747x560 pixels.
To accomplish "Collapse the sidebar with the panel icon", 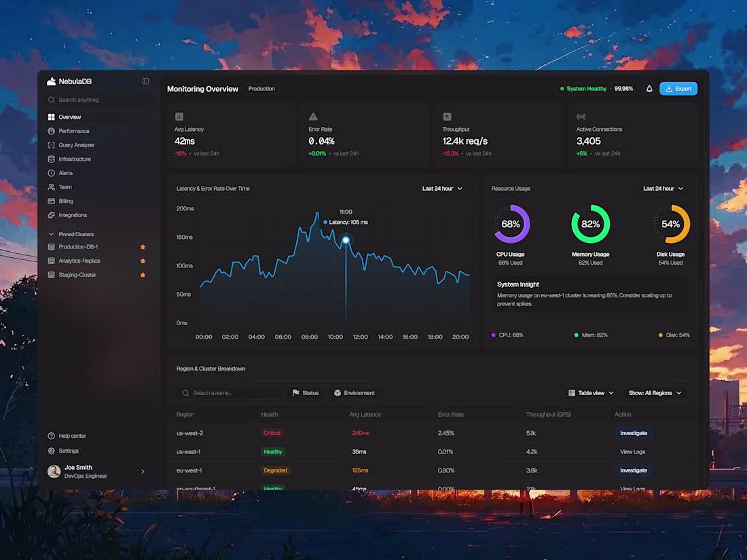I will click(146, 81).
